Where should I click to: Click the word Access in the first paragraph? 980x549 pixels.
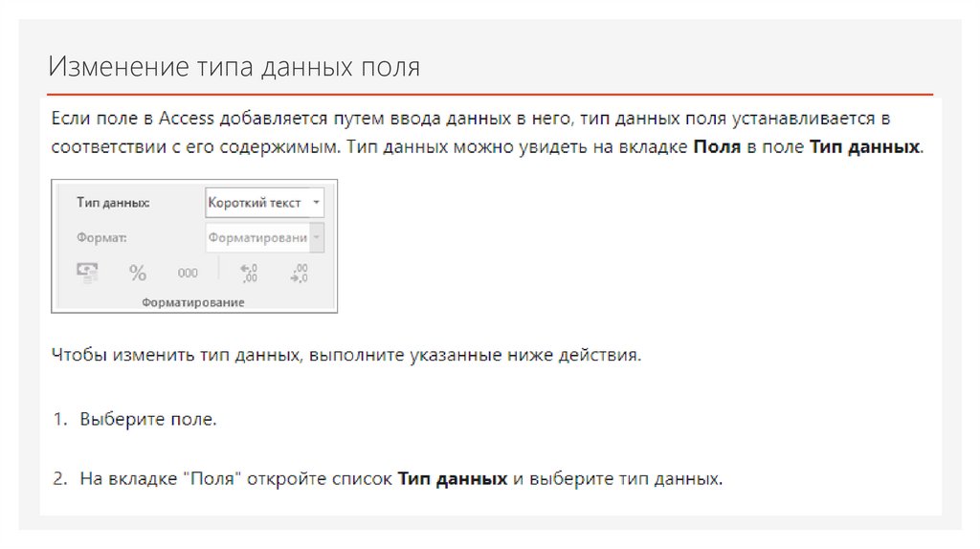tap(188, 119)
